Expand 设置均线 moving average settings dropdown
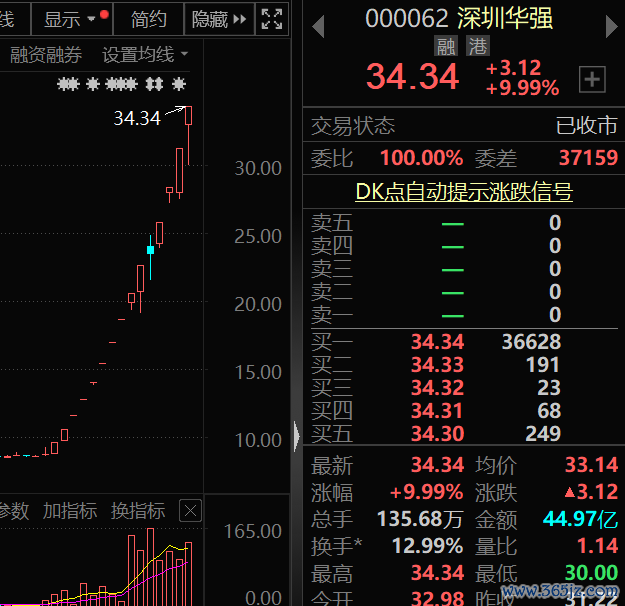This screenshot has height=606, width=625. click(x=145, y=55)
